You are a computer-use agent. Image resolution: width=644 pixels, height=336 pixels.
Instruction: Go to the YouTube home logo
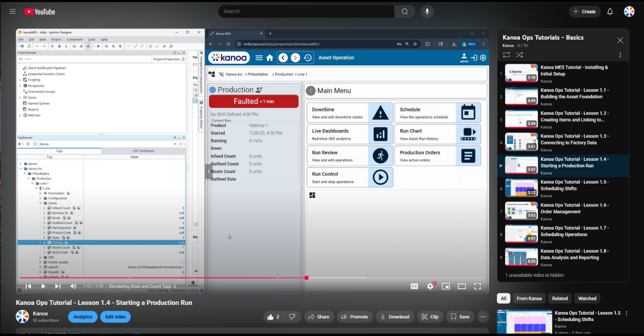click(40, 11)
